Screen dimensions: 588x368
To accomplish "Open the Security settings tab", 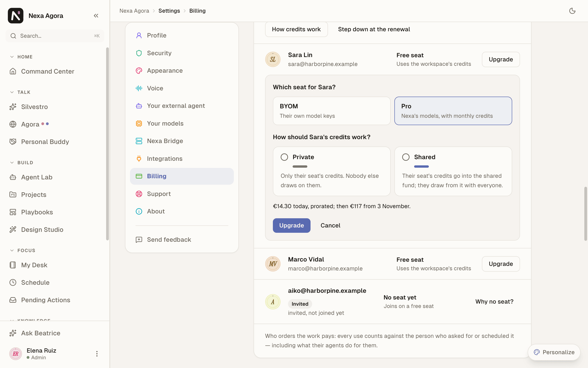I will pos(182,53).
